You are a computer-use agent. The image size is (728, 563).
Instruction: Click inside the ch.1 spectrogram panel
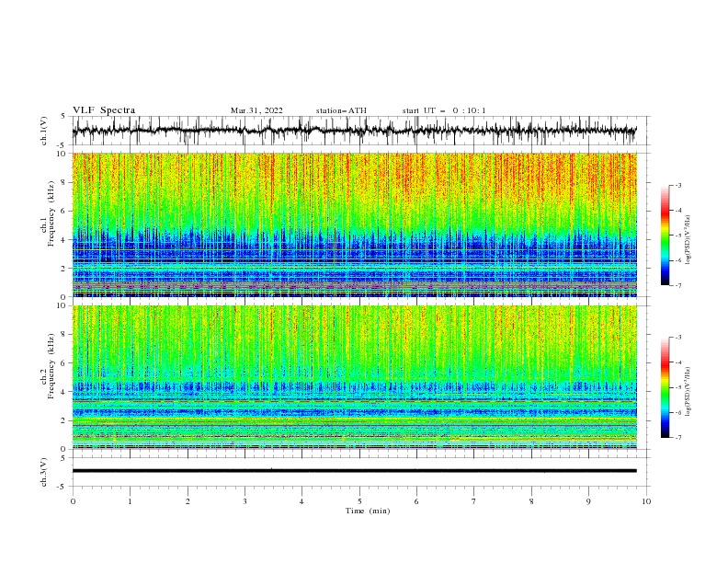tap(354, 224)
